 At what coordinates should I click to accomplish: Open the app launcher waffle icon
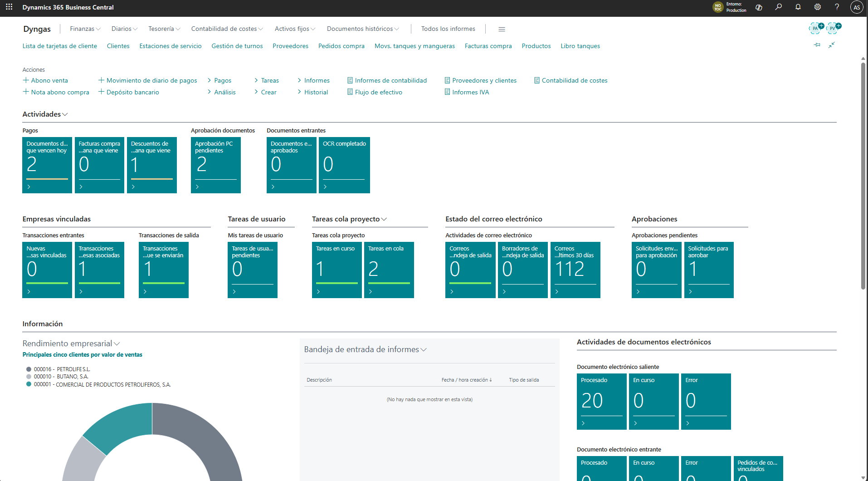click(x=9, y=7)
